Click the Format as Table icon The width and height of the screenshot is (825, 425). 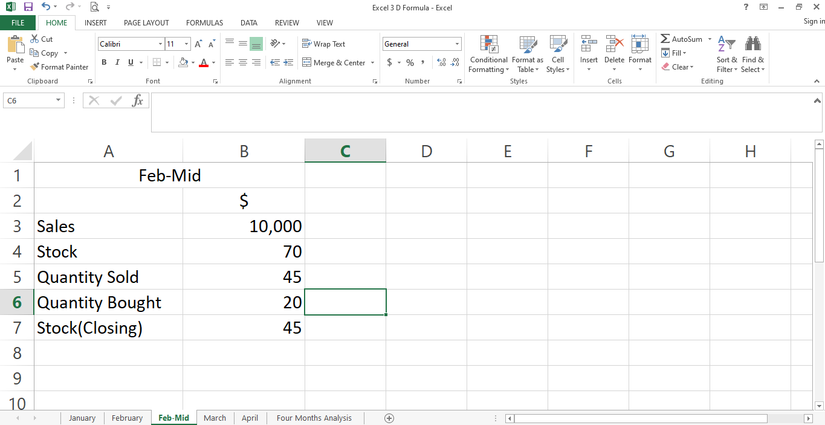pyautogui.click(x=527, y=46)
